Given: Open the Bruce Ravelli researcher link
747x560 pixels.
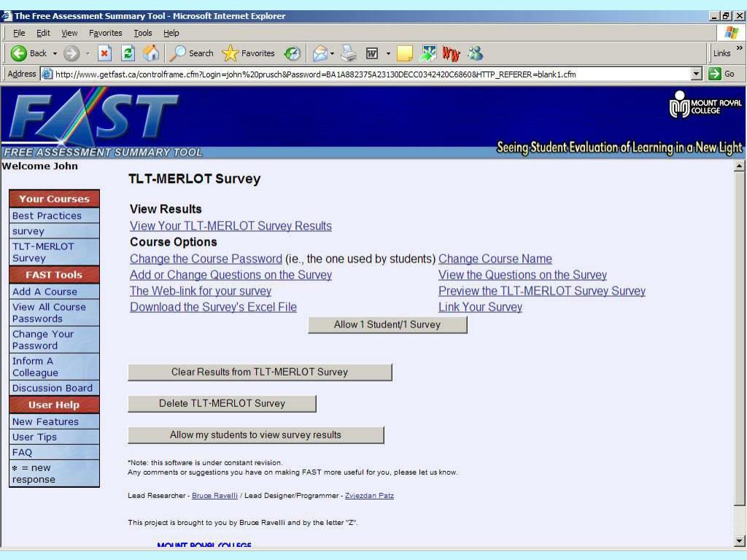Looking at the screenshot, I should [x=214, y=496].
